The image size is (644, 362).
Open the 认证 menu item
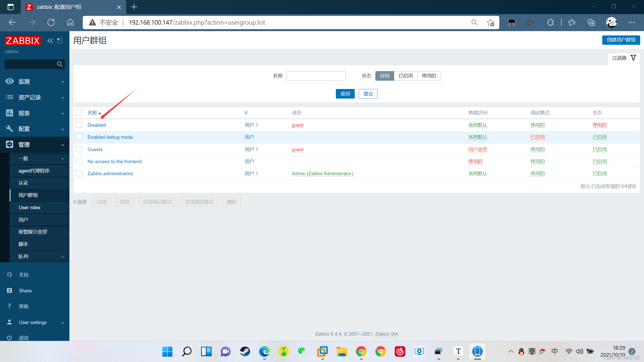39,183
